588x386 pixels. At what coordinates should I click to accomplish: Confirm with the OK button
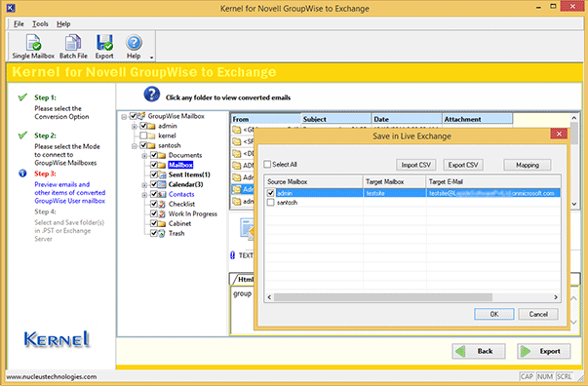point(493,314)
